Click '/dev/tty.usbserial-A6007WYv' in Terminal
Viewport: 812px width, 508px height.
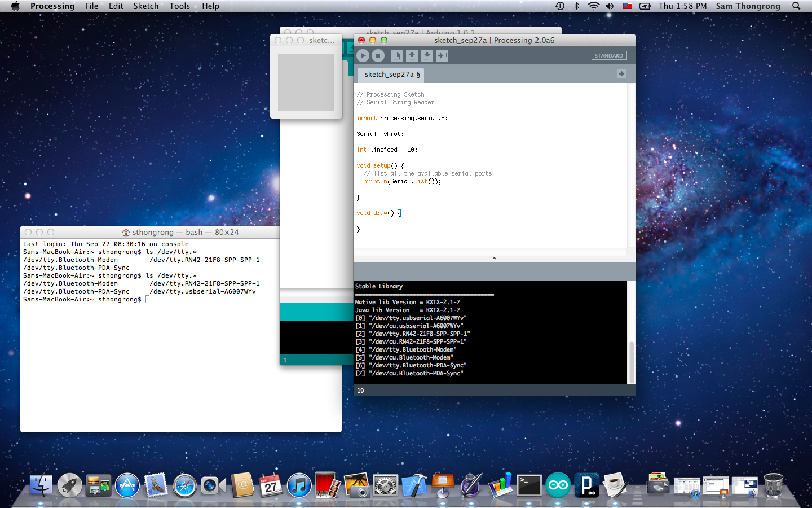point(202,291)
